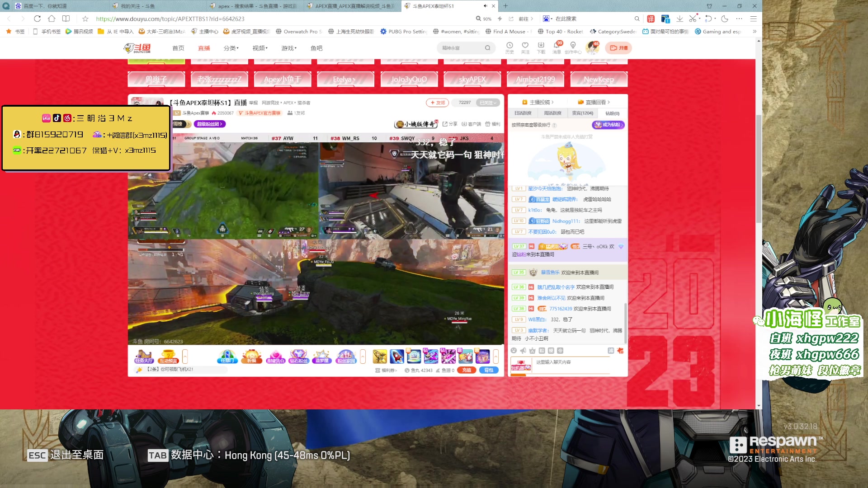Screen dimensions: 868x488
Task: Bookmark this page with the star icon
Action: pyautogui.click(x=85, y=19)
